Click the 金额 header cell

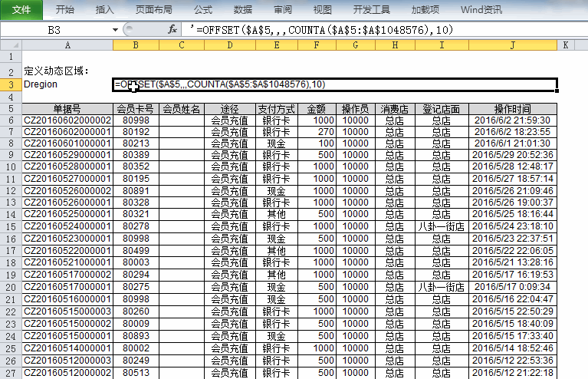317,109
